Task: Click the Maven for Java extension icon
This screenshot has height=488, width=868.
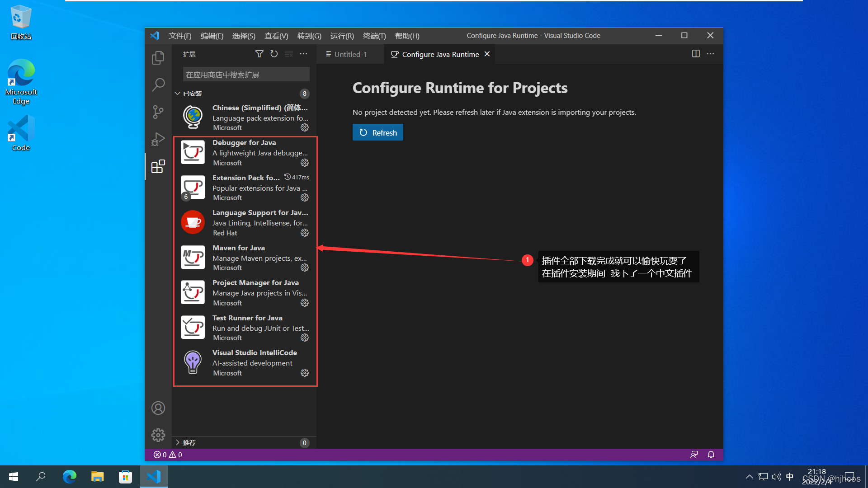Action: [x=193, y=257]
